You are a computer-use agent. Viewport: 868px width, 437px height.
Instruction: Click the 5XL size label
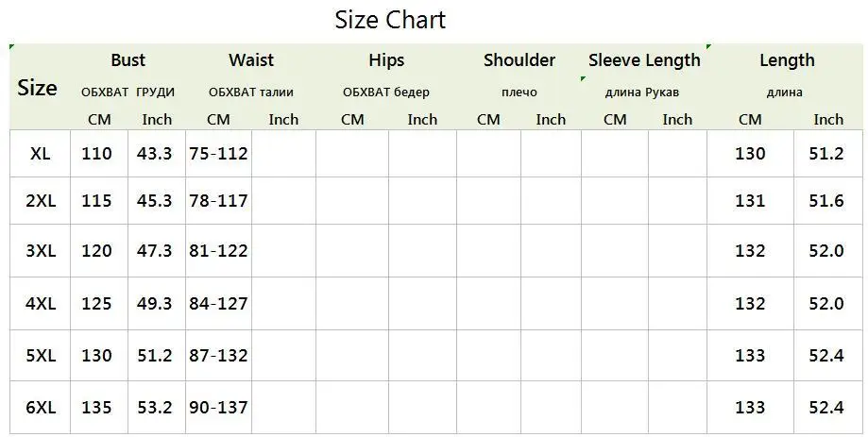41,355
